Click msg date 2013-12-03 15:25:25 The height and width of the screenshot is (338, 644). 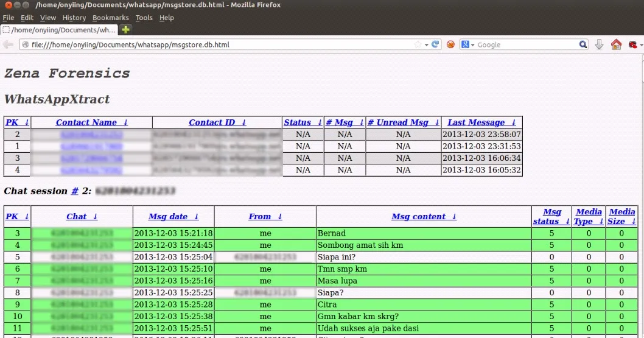click(x=173, y=293)
